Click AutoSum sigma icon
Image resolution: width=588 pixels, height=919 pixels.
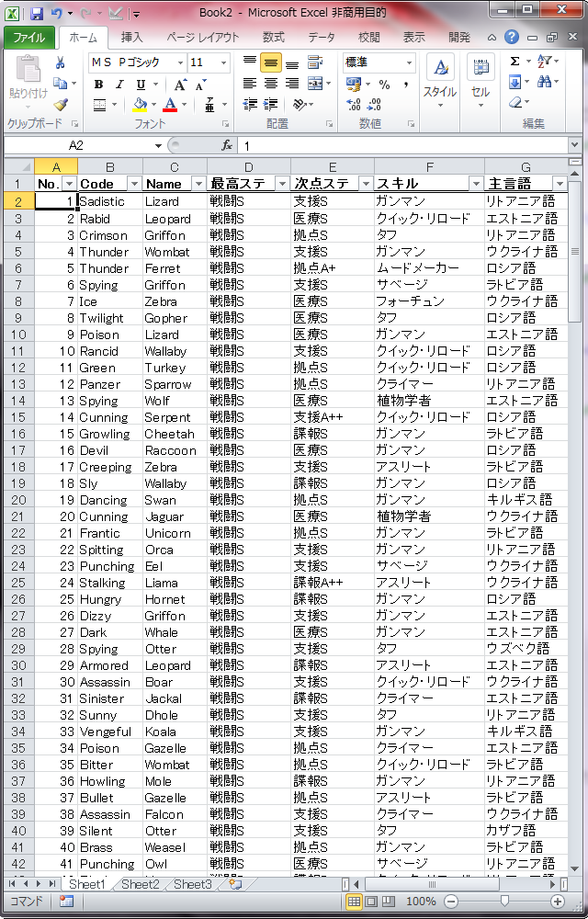514,62
